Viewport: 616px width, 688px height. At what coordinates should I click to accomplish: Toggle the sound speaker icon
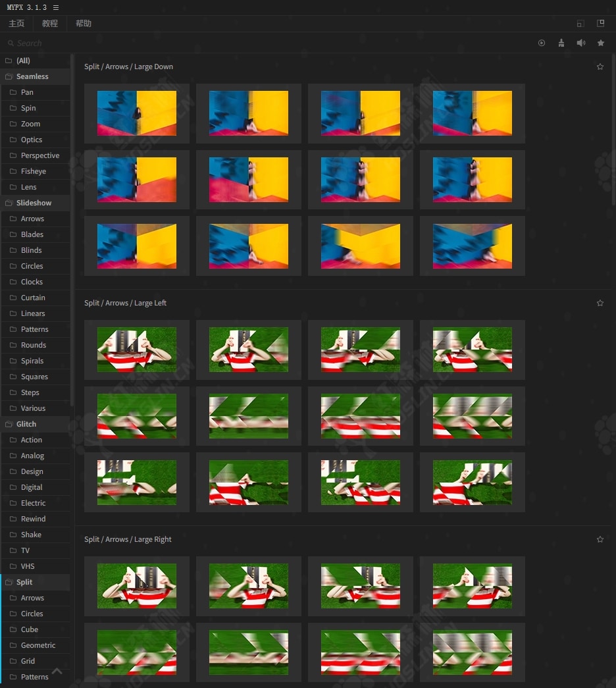pyautogui.click(x=581, y=43)
